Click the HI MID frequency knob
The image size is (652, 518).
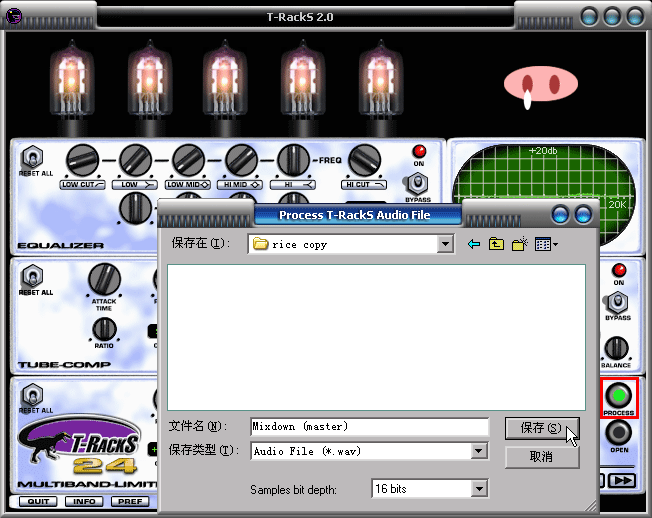coord(241,160)
